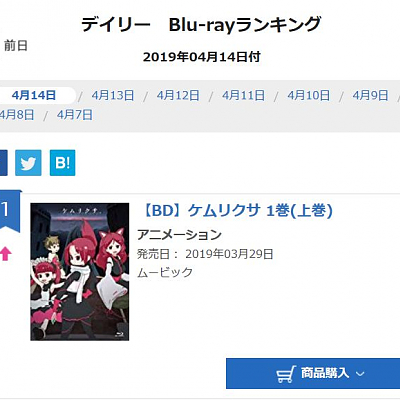Select the 4月9日 date link

370,96
